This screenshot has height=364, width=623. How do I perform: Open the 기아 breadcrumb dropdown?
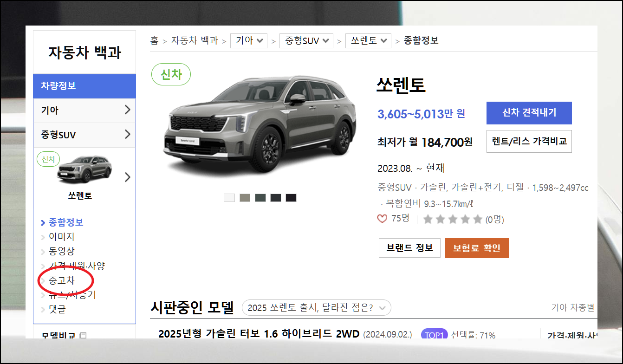click(x=249, y=40)
